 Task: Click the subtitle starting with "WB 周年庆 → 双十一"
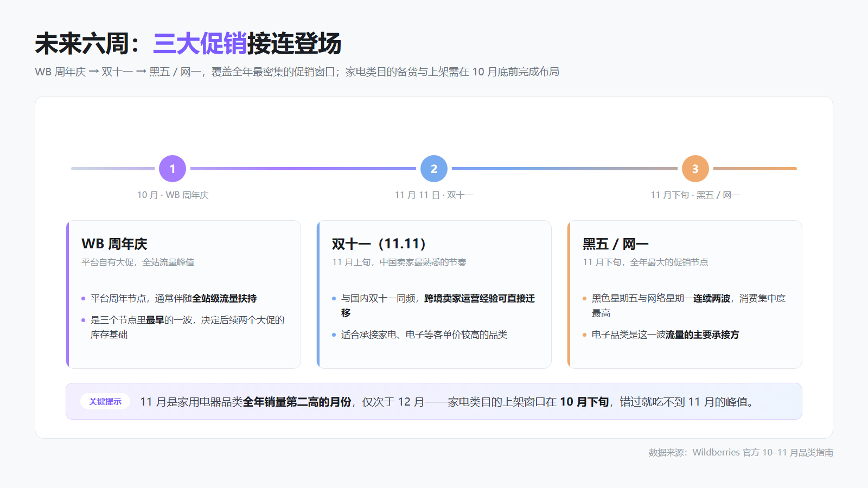point(297,72)
